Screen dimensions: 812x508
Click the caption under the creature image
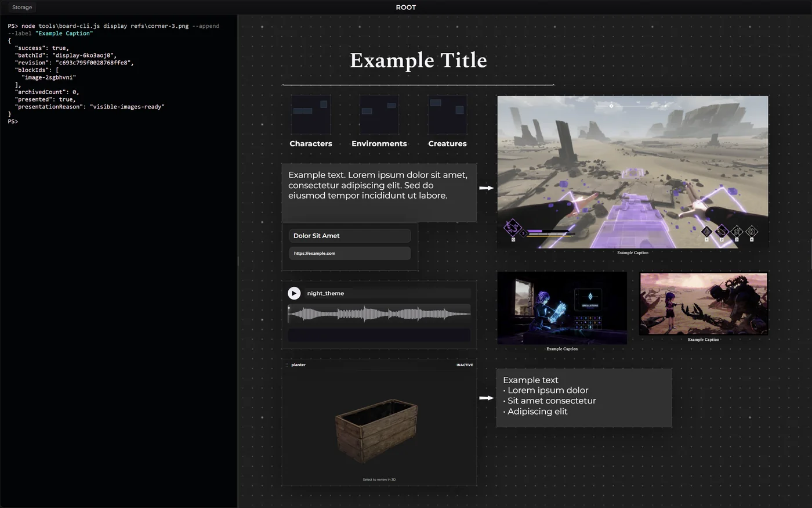tap(704, 340)
